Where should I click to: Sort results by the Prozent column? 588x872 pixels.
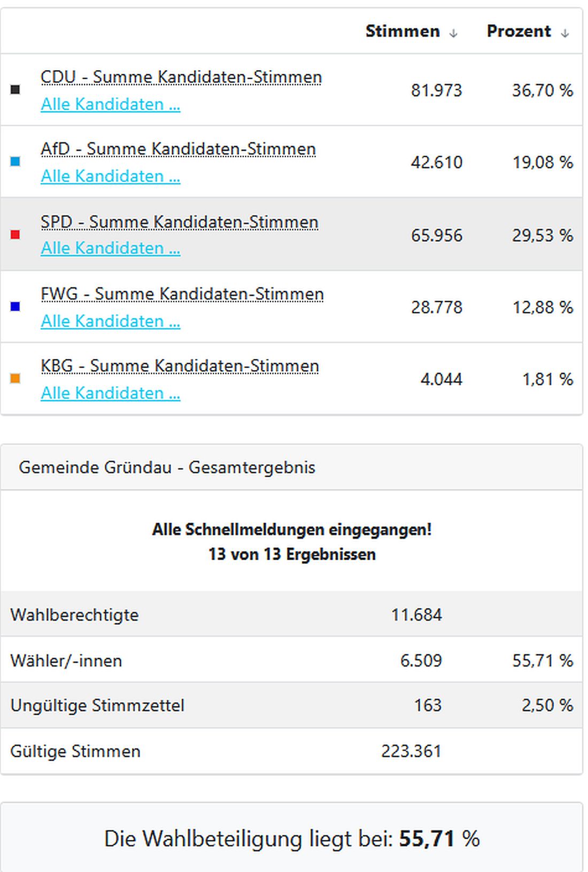pos(519,31)
